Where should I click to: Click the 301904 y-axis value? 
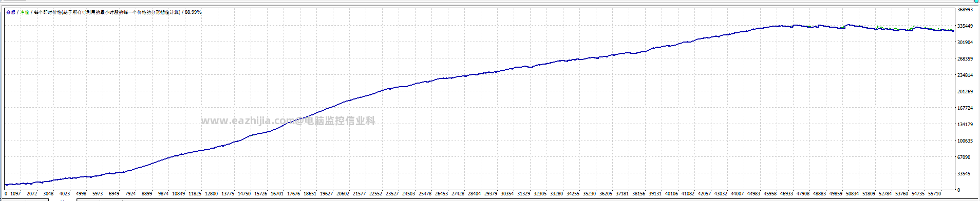click(x=965, y=43)
